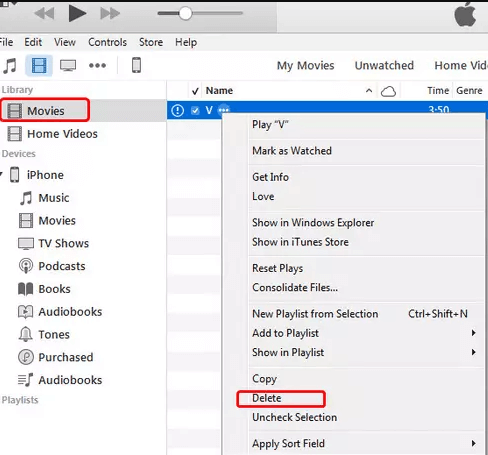Collapse the iPhone device tree

[1, 174]
